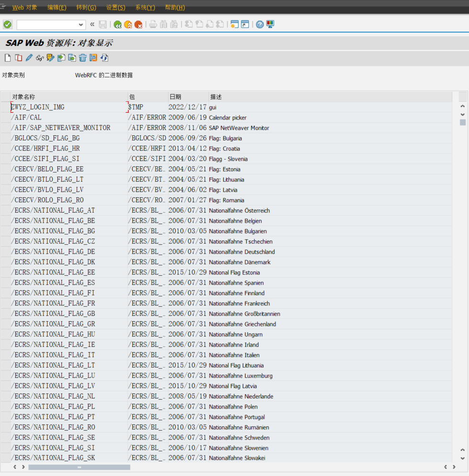
Task: Click the Print icon
Action: (x=153, y=24)
